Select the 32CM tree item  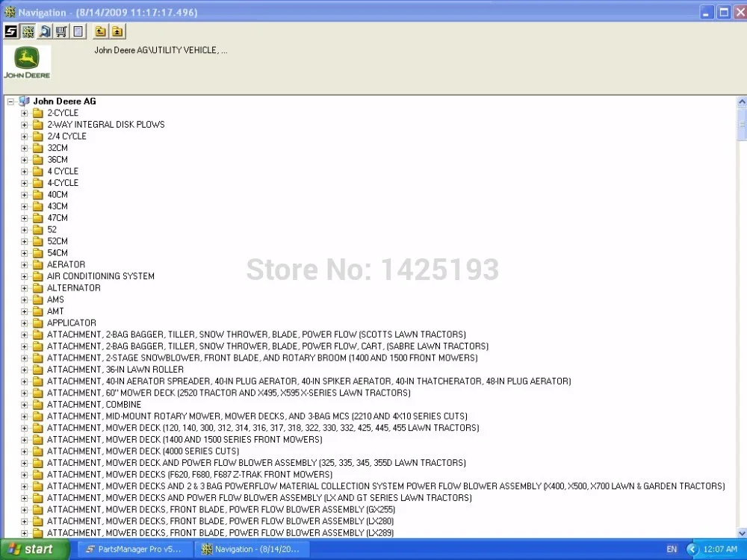coord(58,148)
